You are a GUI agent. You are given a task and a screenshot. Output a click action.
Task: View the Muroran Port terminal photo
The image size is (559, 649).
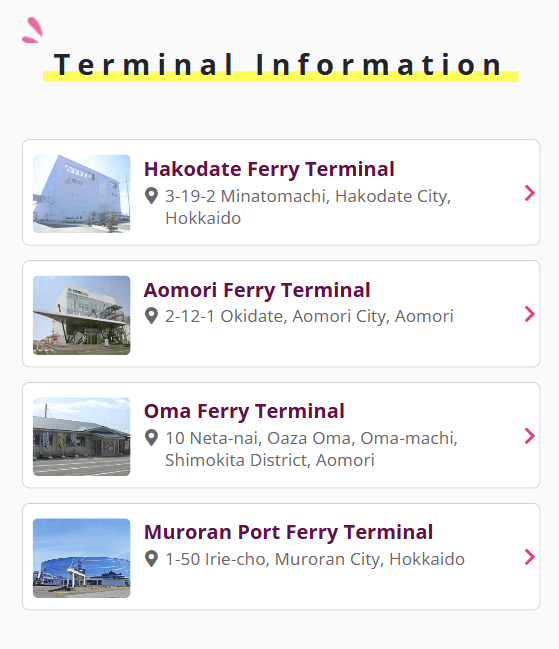(82, 558)
